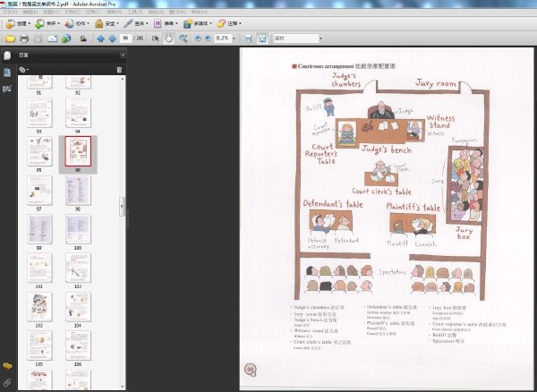Go to next page with down arrow

click(x=113, y=38)
